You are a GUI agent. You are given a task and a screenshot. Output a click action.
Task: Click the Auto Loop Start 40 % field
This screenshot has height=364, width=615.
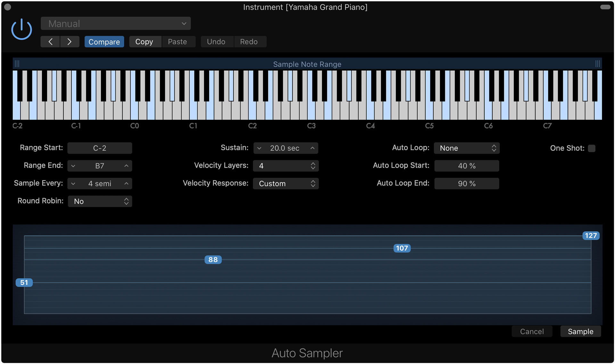467,166
